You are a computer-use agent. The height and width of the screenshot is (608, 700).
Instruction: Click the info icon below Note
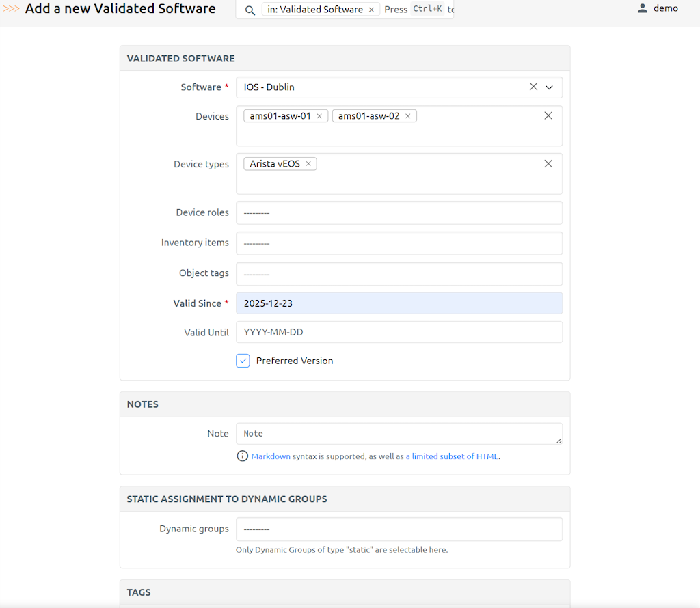[242, 456]
